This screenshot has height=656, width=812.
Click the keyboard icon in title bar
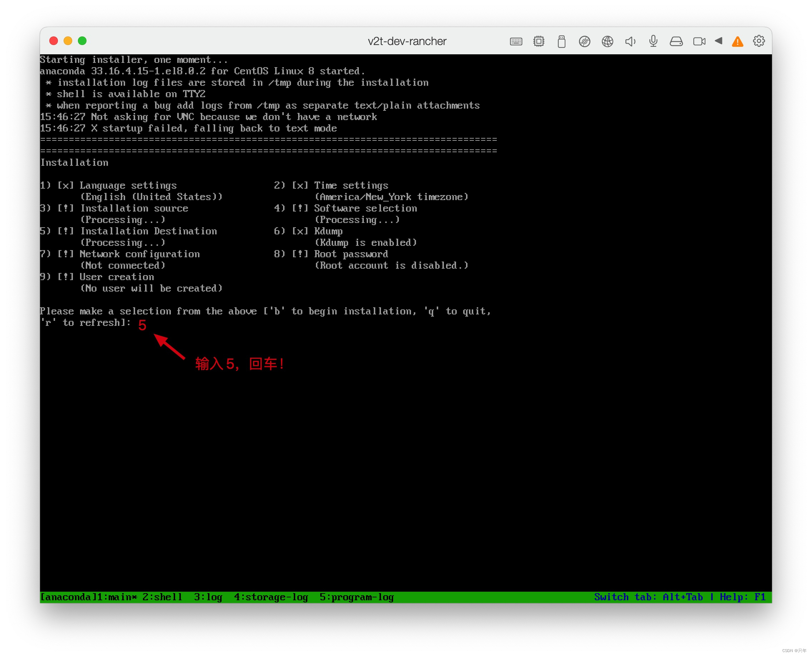516,41
